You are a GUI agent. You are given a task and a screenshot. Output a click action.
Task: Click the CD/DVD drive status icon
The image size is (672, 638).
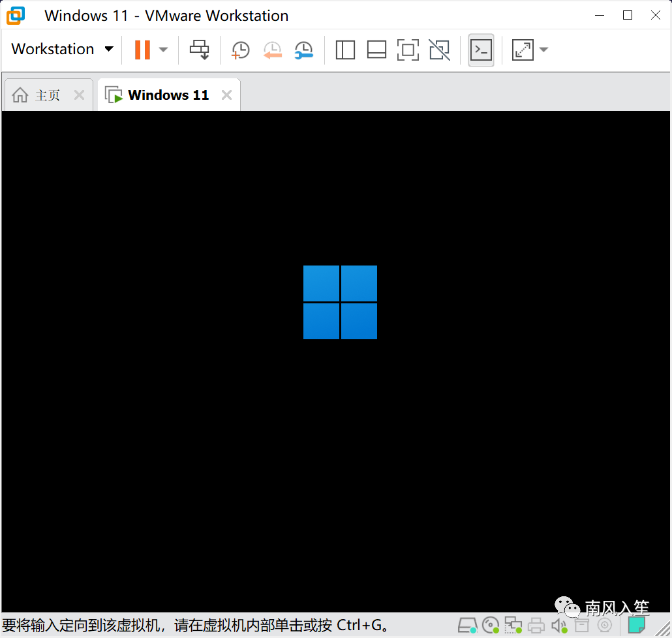click(491, 626)
